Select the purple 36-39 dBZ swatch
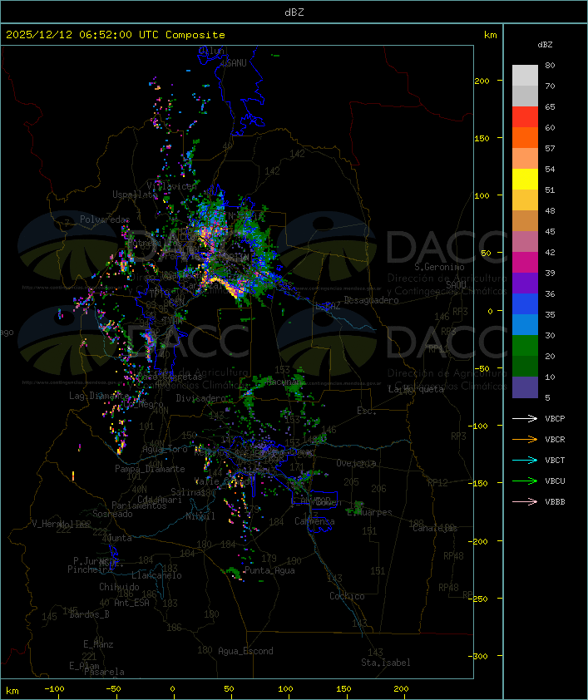588x700 pixels. point(525,283)
